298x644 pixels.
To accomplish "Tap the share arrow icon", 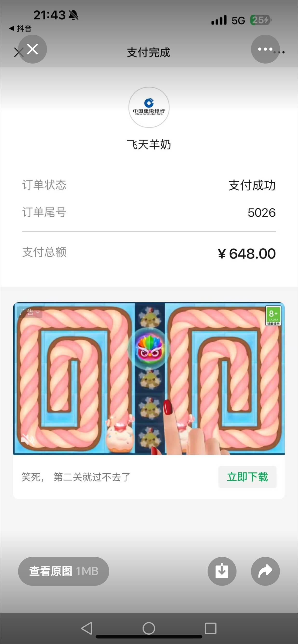I will tap(265, 571).
